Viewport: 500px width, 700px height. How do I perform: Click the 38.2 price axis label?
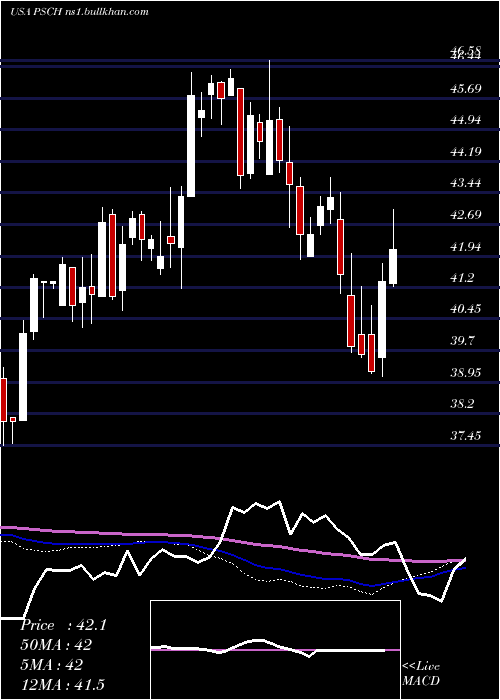462,404
